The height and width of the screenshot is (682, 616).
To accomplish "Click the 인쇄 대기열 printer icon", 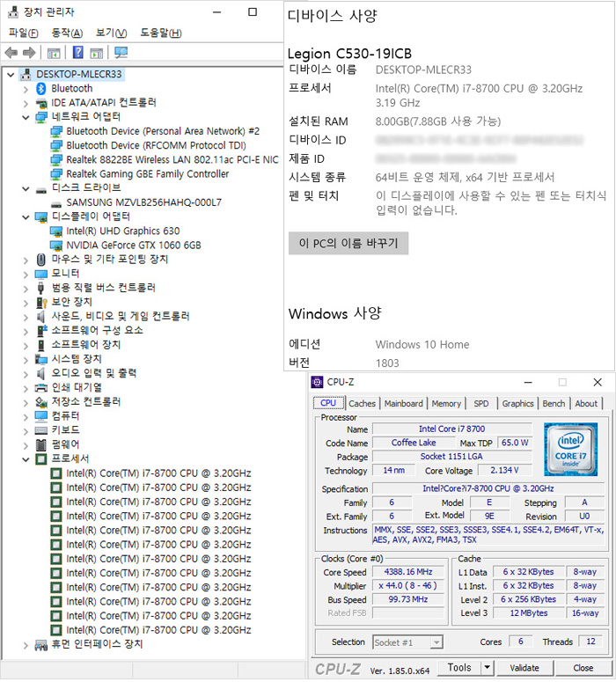I will (41, 388).
